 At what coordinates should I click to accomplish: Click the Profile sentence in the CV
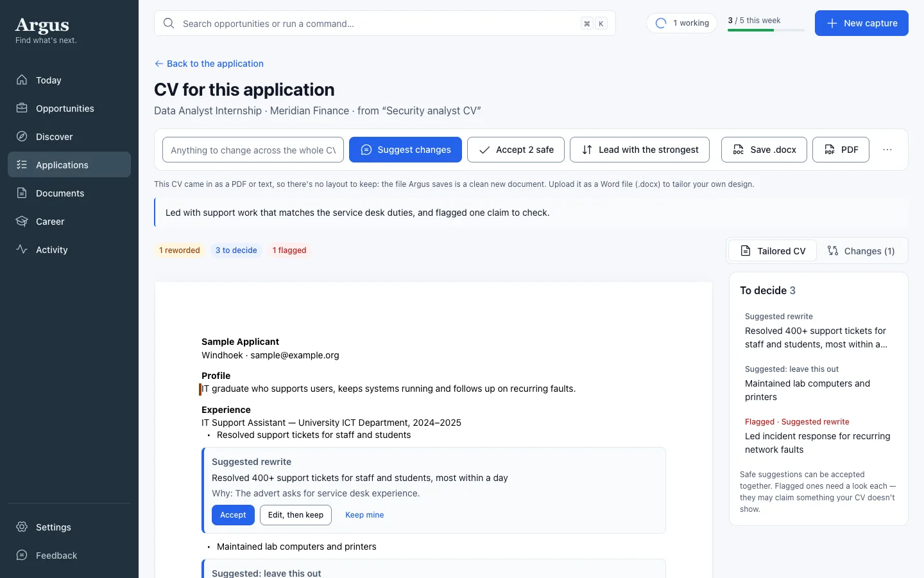389,389
